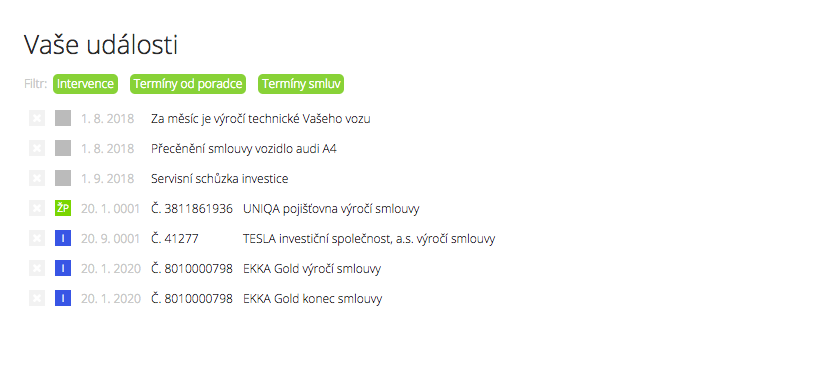Dismiss the EKKA Gold výročí smlouvy event
Screen dimensions: 826x378
point(37,268)
